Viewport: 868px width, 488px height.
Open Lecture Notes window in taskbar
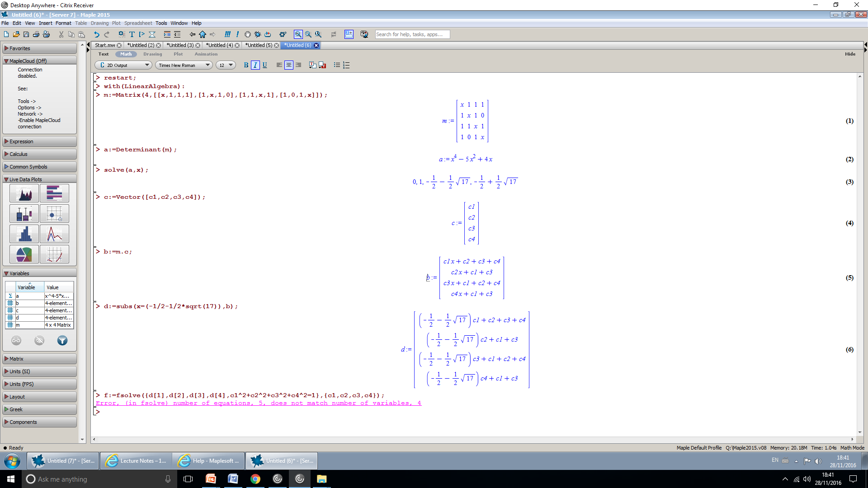tap(137, 461)
